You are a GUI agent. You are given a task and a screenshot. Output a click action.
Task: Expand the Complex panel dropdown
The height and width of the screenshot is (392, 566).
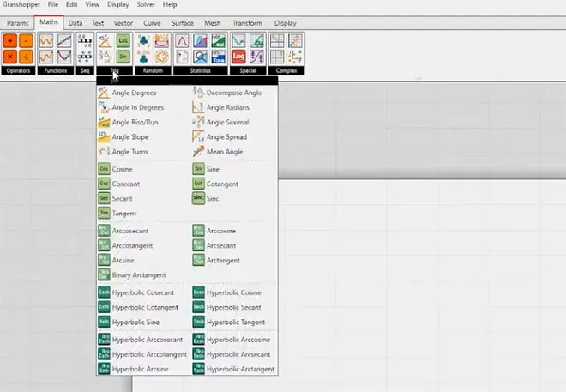click(286, 70)
